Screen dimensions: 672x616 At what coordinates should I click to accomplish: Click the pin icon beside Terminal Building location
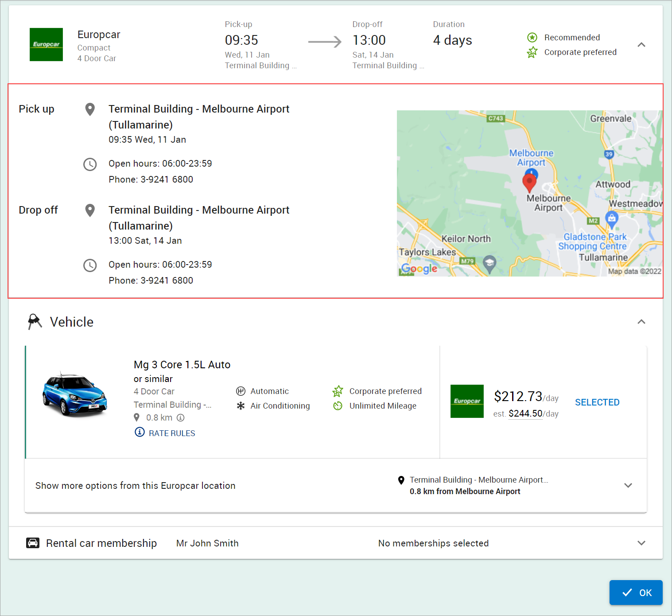[401, 480]
